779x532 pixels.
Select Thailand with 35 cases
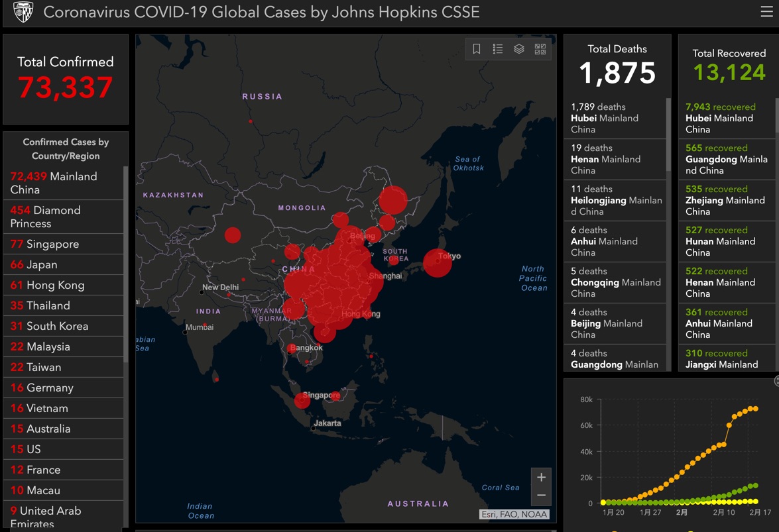(63, 305)
